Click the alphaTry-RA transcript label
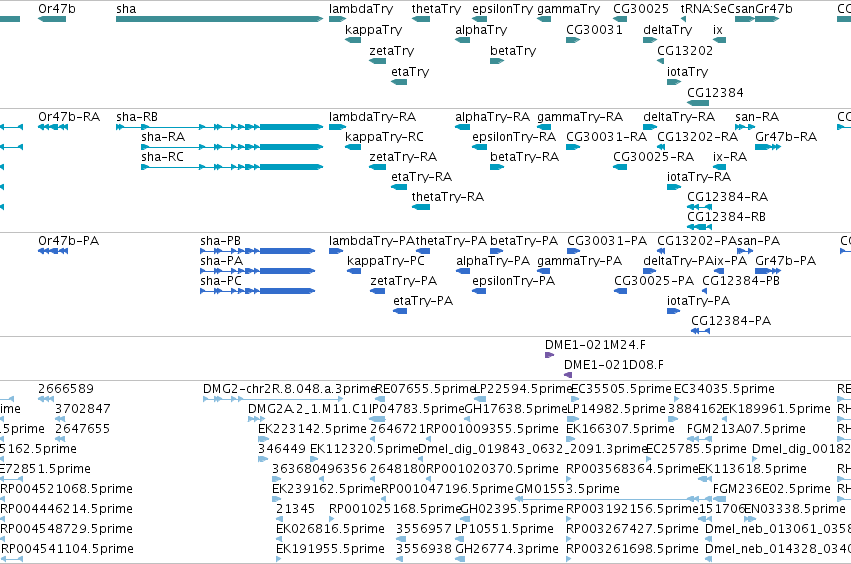The image size is (851, 564). 492,117
